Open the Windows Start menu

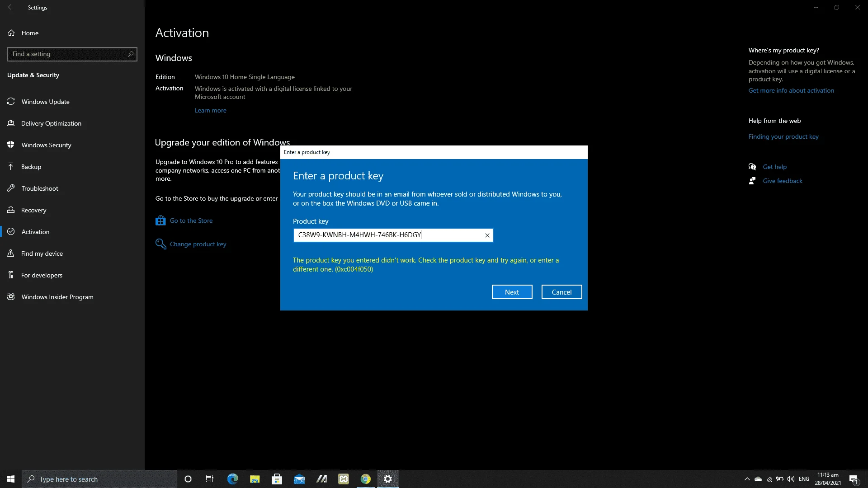(11, 479)
